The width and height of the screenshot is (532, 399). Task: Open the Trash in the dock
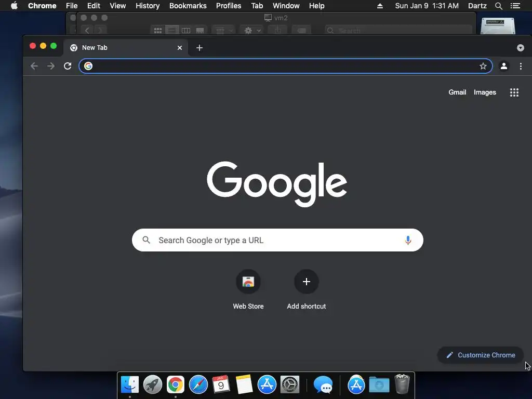(402, 384)
